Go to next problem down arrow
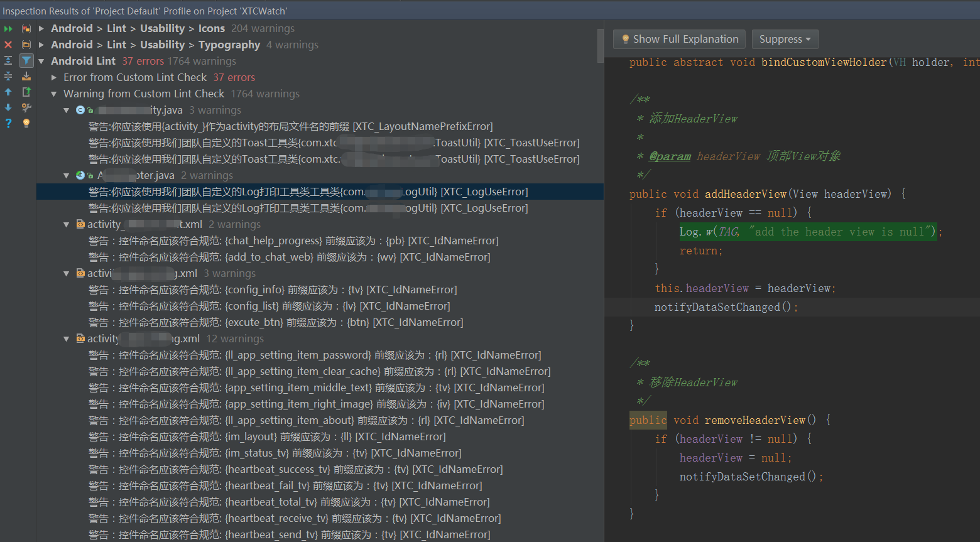980x542 pixels. [8, 107]
